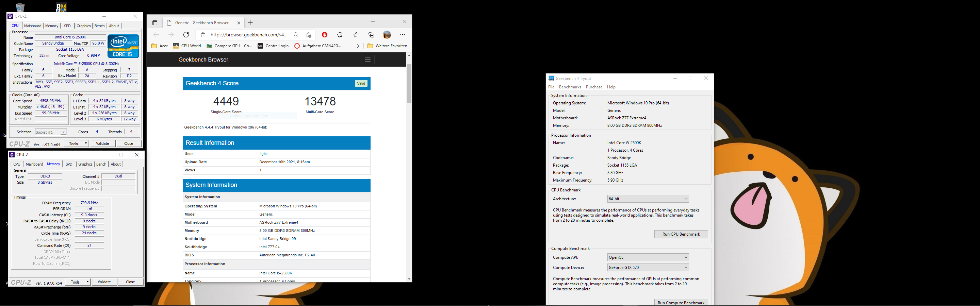Open the Recycle Bin desktop icon
The height and width of the screenshot is (306, 980).
pyautogui.click(x=20, y=7)
